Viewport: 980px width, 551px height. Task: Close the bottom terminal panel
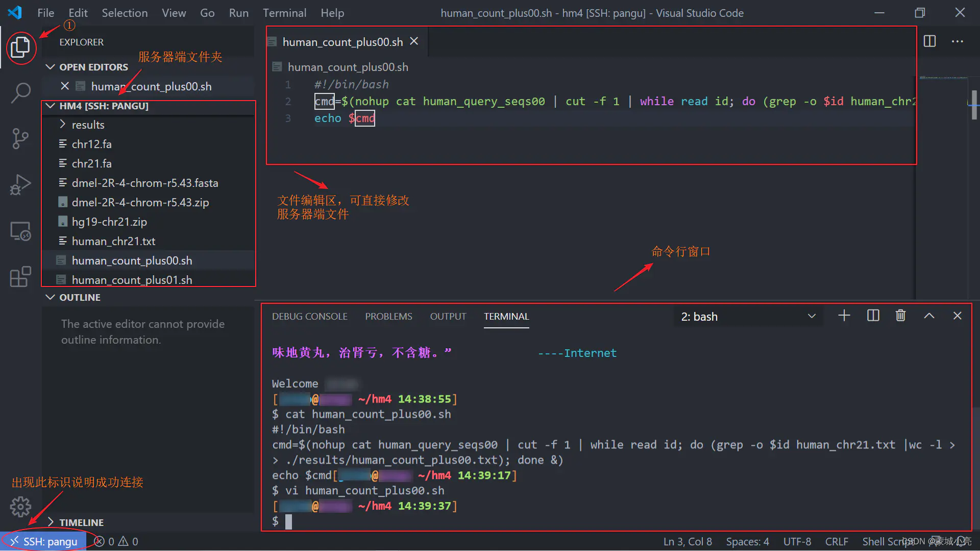click(958, 316)
